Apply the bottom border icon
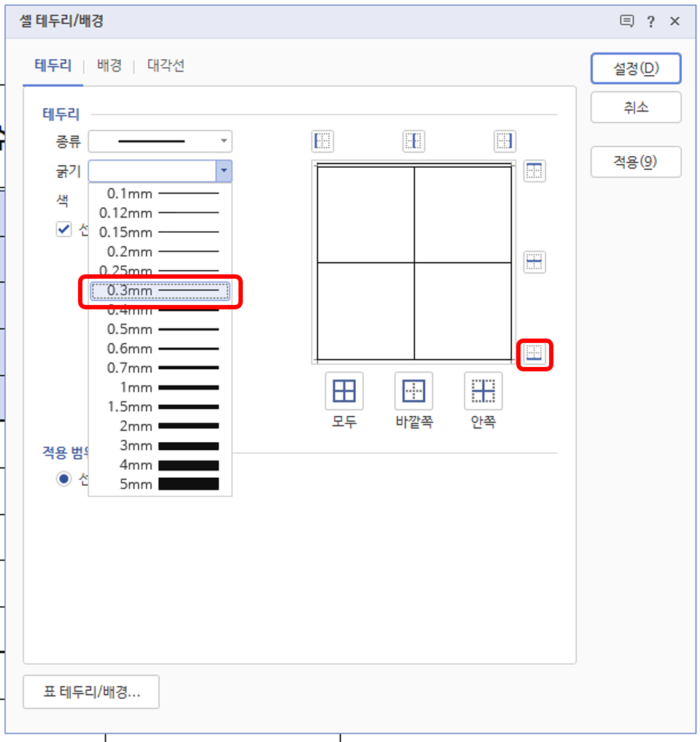The width and height of the screenshot is (700, 742). pyautogui.click(x=534, y=354)
